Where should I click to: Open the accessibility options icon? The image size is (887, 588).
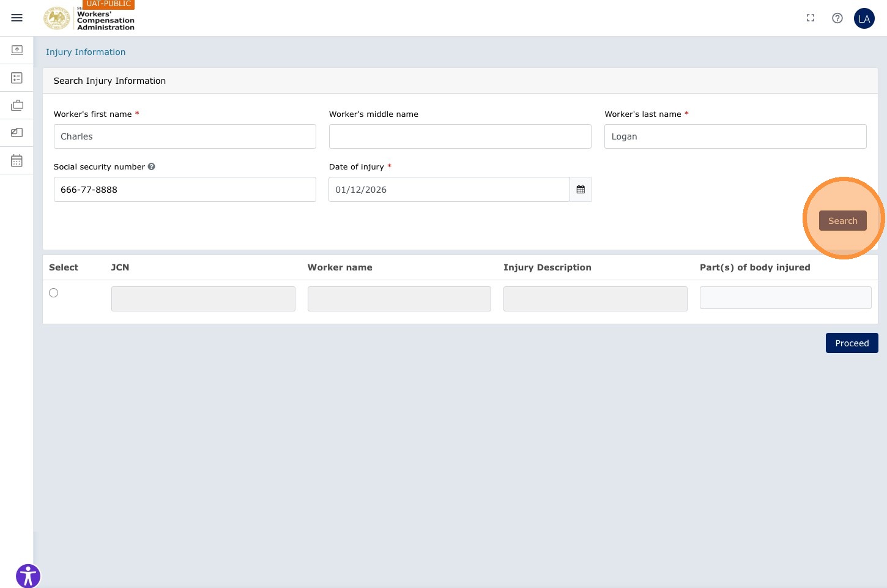coord(28,576)
